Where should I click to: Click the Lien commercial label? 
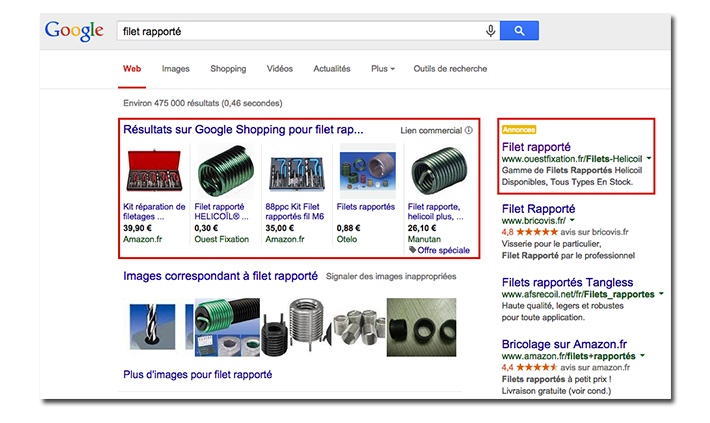(x=431, y=130)
